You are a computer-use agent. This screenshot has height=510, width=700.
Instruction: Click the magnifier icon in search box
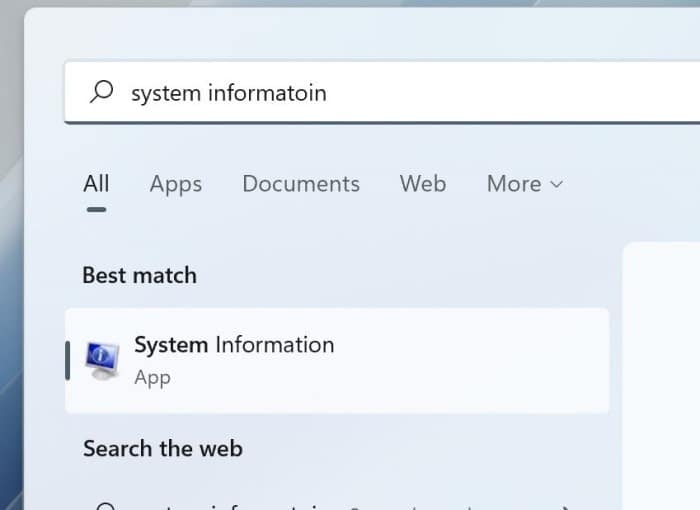[x=101, y=92]
